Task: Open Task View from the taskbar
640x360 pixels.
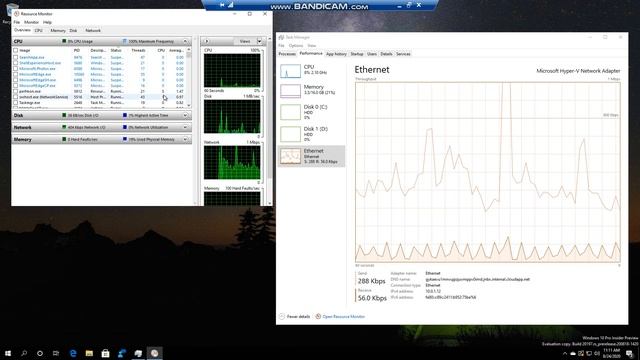Action: 56,353
